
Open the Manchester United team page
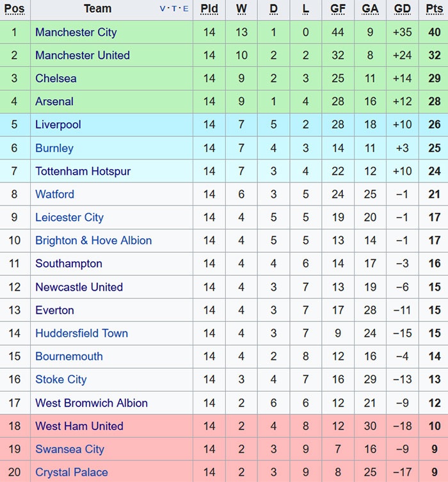point(82,55)
